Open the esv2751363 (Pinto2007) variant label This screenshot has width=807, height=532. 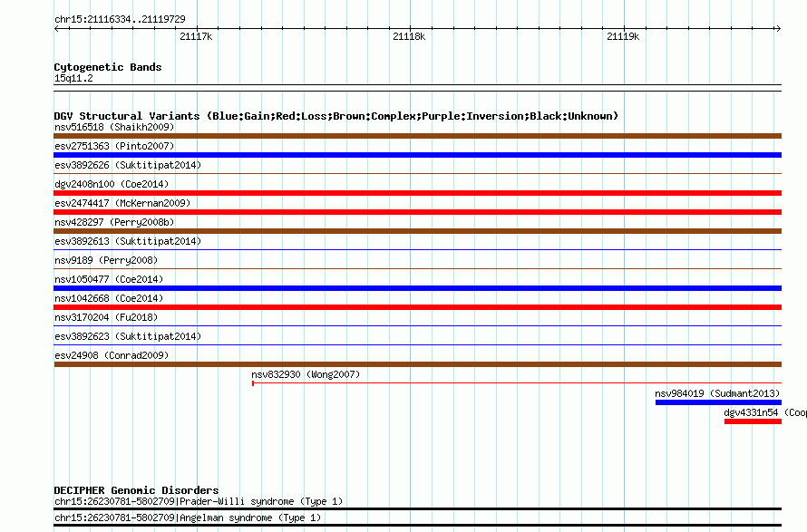114,146
